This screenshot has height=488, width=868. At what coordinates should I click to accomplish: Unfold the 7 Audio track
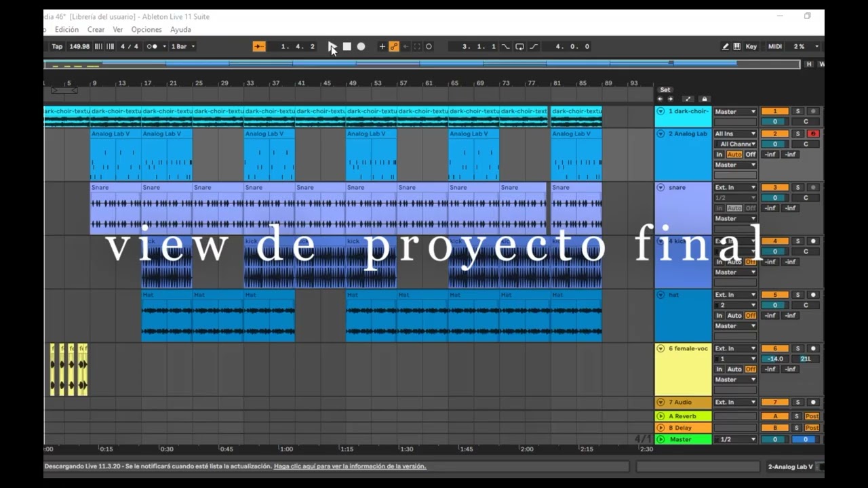click(660, 402)
